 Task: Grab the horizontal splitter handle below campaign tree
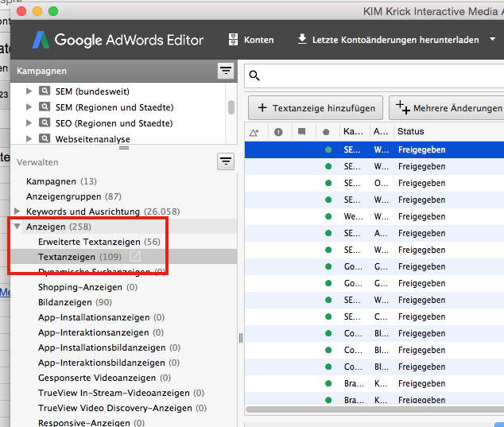[124, 148]
